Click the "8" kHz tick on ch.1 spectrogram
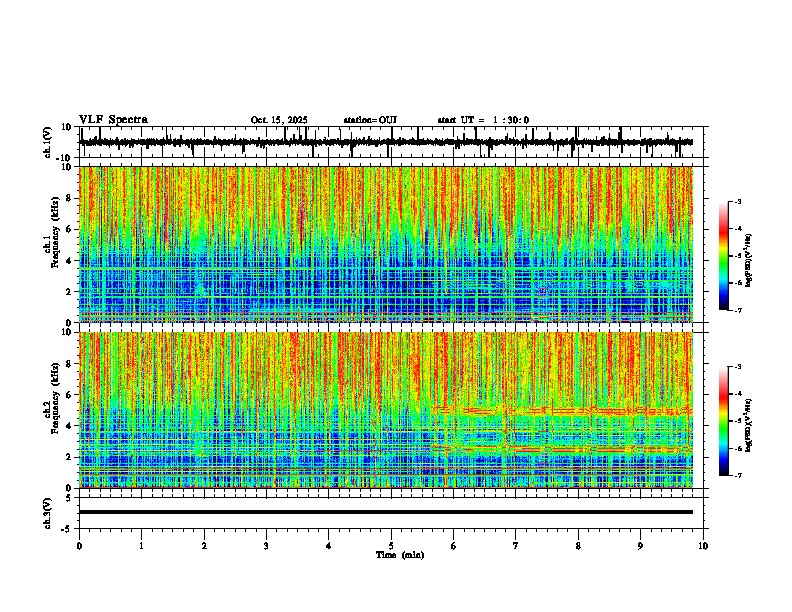The width and height of the screenshot is (792, 612). 69,198
